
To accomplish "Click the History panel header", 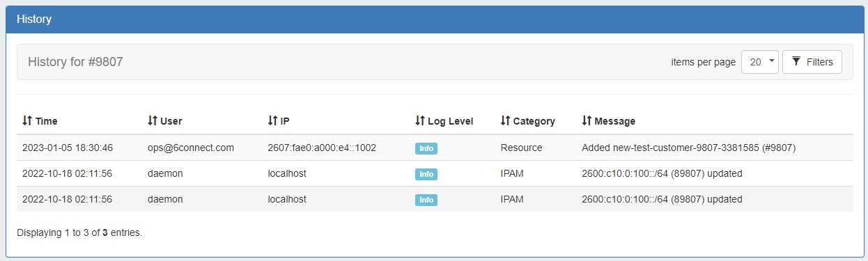I will coord(434,19).
